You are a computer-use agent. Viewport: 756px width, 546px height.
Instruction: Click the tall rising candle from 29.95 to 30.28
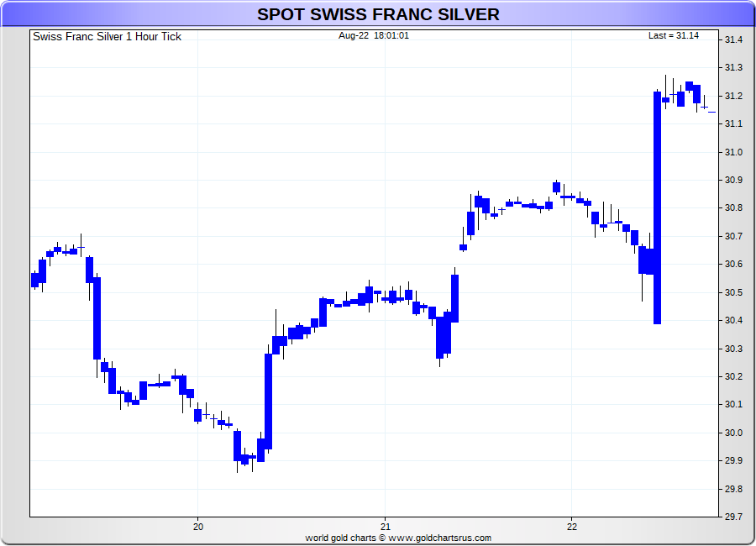pos(269,402)
